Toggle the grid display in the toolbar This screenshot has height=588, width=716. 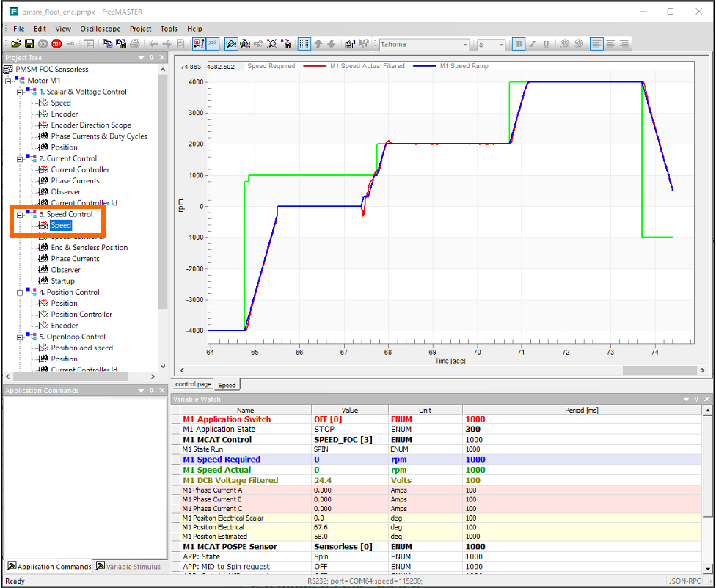point(304,44)
